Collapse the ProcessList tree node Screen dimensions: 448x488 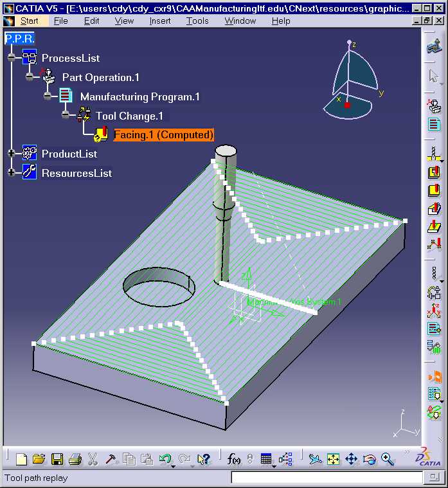pos(12,57)
